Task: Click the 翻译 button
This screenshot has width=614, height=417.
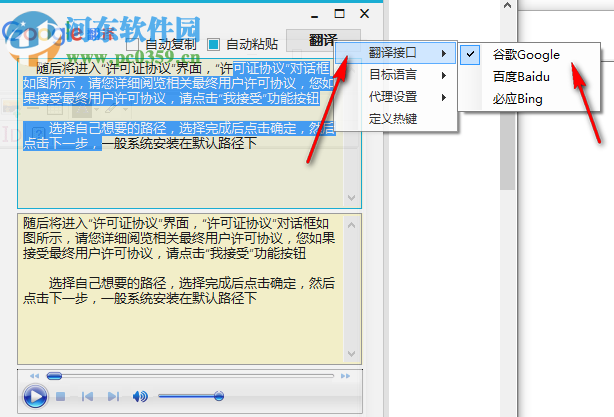Action: 323,40
